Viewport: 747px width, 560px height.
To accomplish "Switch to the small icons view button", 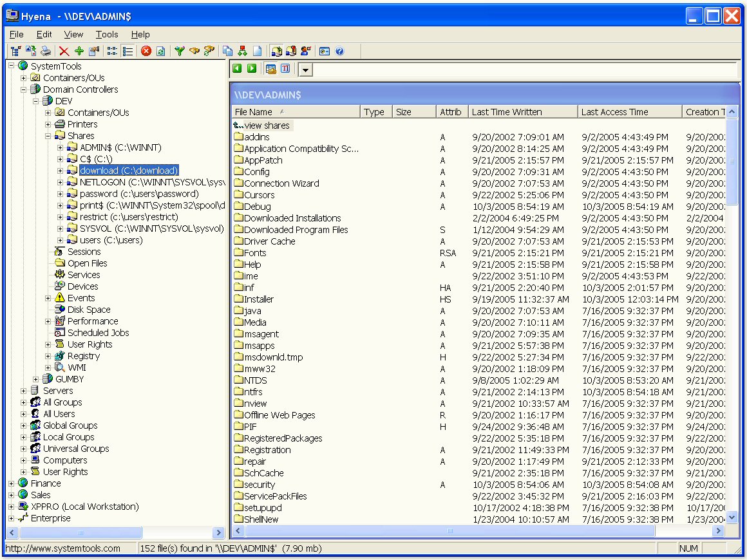I will 113,51.
